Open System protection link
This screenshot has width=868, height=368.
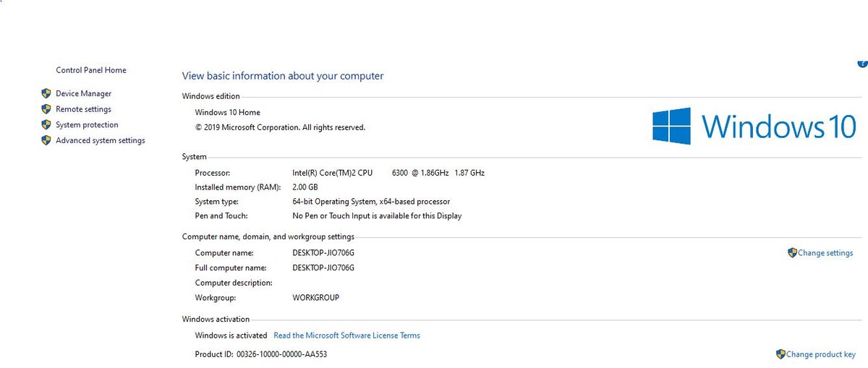pyautogui.click(x=87, y=125)
